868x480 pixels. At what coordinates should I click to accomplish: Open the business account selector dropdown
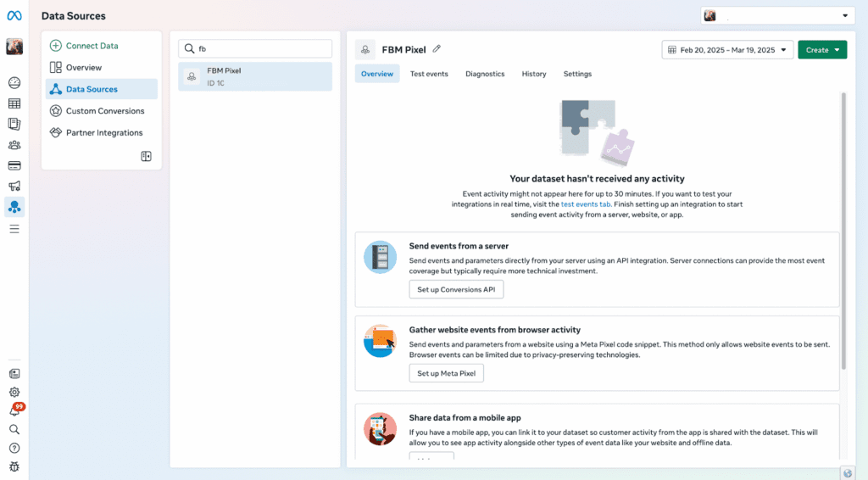[777, 15]
